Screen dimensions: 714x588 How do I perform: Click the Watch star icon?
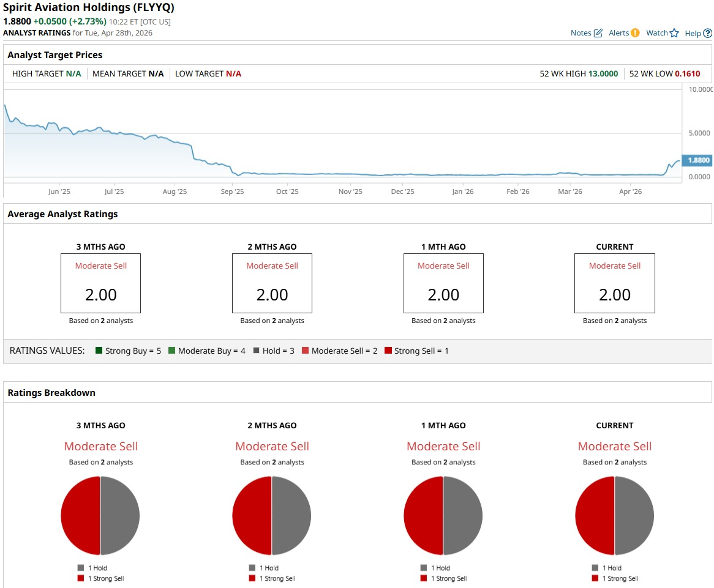tap(674, 33)
